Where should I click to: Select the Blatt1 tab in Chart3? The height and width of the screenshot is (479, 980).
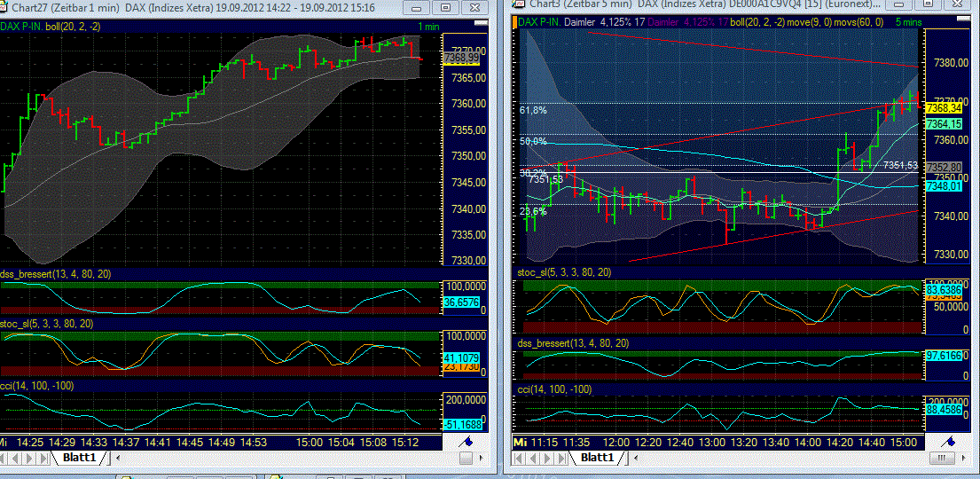coord(597,458)
